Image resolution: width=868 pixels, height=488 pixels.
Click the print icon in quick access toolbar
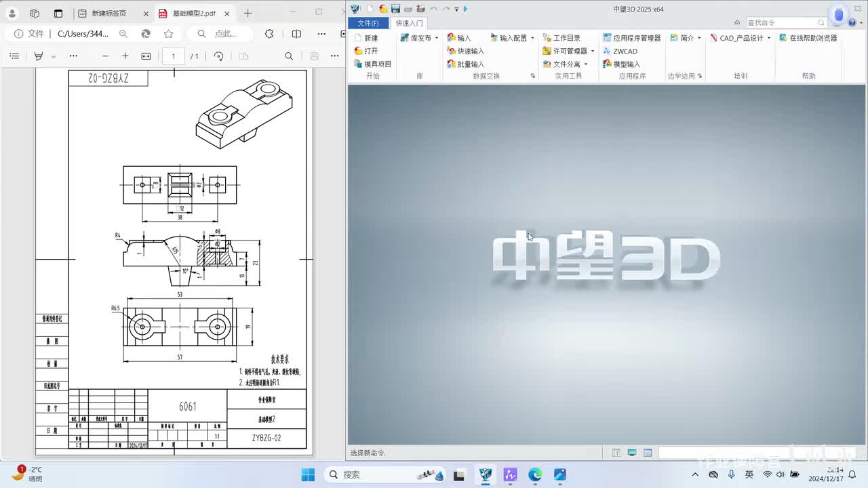tap(408, 9)
